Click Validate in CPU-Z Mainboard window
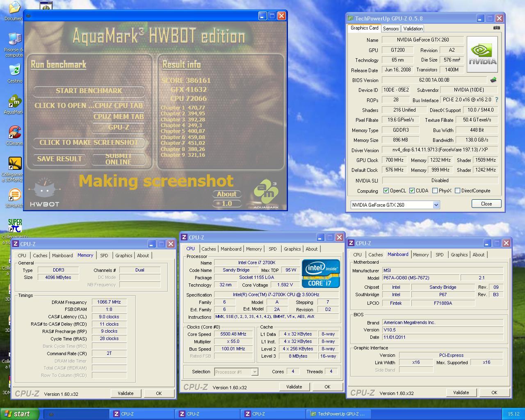The height and width of the screenshot is (420, 525). pyautogui.click(x=461, y=393)
